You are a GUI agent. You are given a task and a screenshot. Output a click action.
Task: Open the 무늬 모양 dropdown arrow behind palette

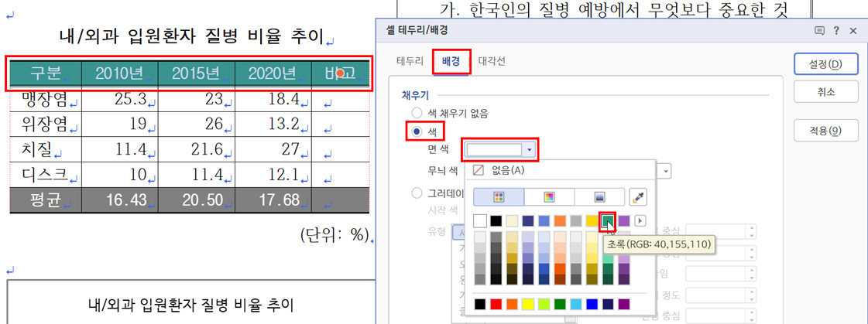click(x=666, y=171)
